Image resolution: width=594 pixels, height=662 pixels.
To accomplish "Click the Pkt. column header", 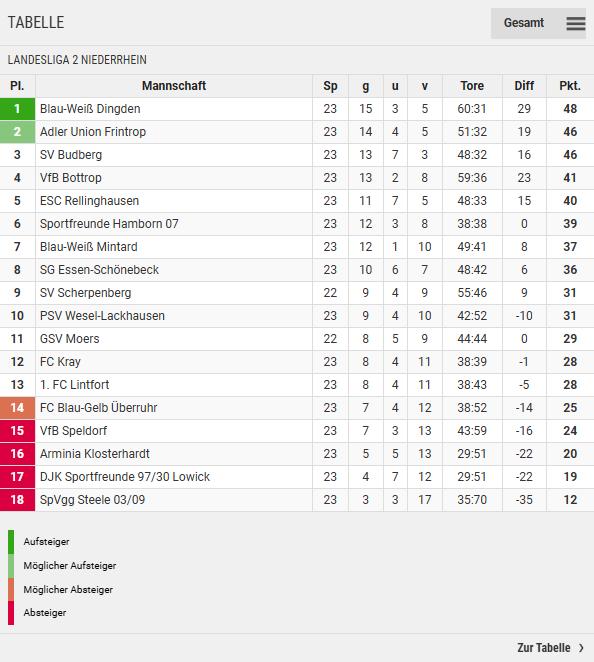I will pyautogui.click(x=570, y=86).
